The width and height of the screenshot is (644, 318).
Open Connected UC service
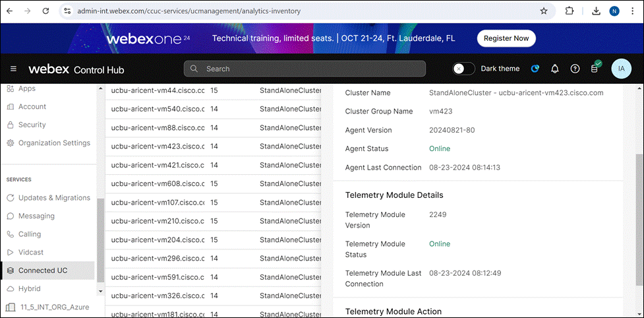click(x=48, y=270)
